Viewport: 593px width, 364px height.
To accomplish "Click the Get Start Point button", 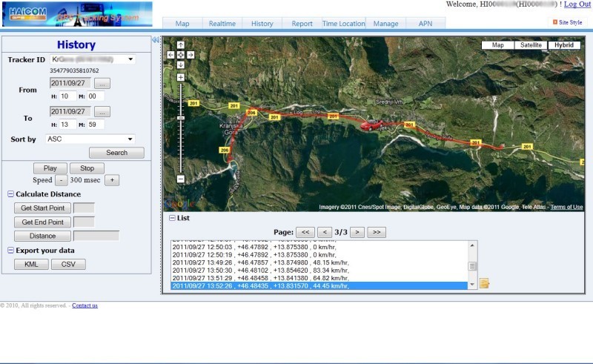I will coord(42,208).
